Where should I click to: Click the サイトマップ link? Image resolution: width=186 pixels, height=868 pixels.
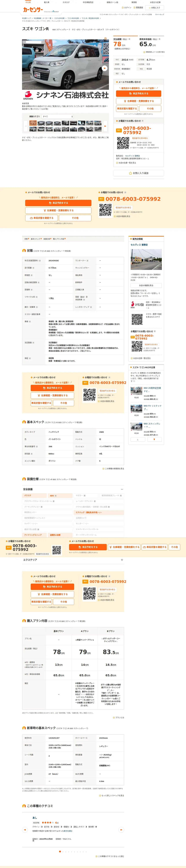click(160, 14)
